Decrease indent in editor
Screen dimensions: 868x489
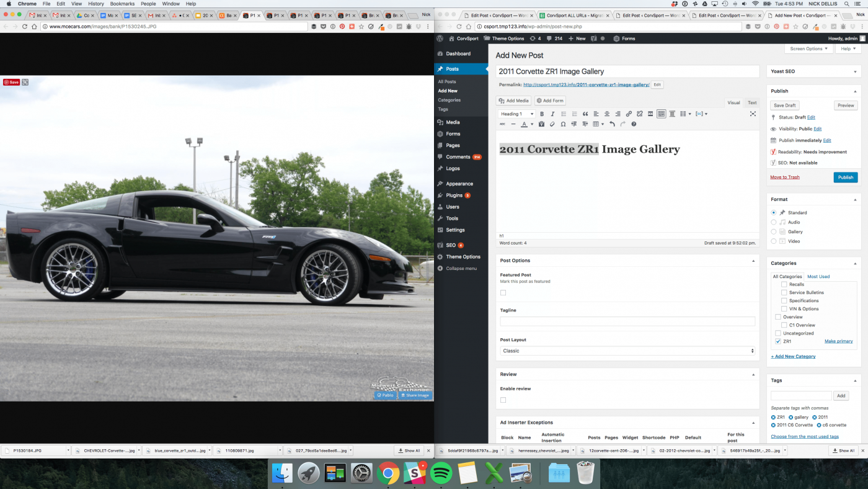[573, 124]
